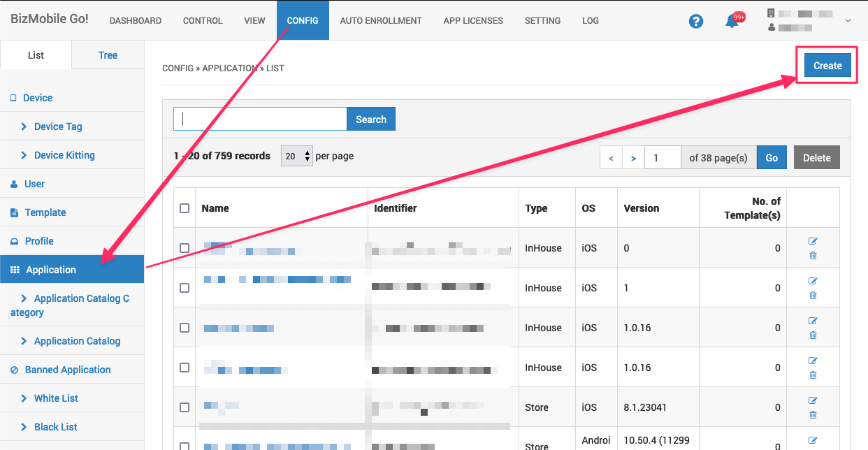Expand the Device Tag sidebar item
Image resolution: width=868 pixels, height=450 pixels.
(58, 126)
